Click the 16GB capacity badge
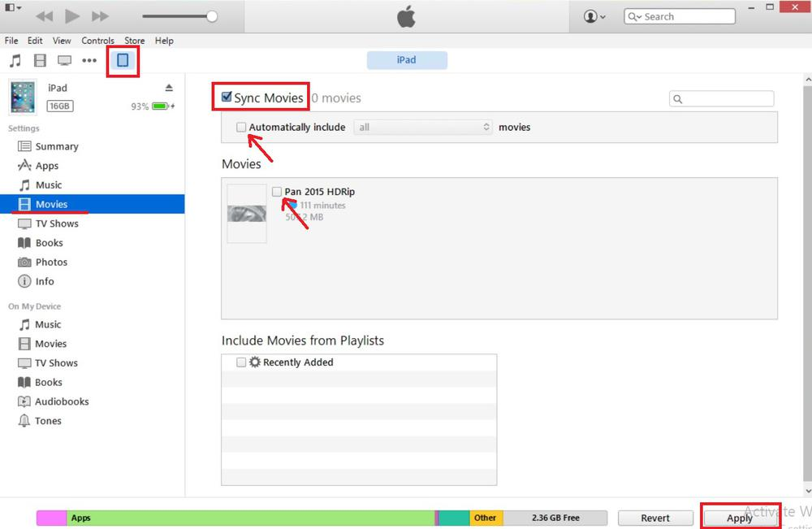The image size is (812, 529). (x=59, y=106)
